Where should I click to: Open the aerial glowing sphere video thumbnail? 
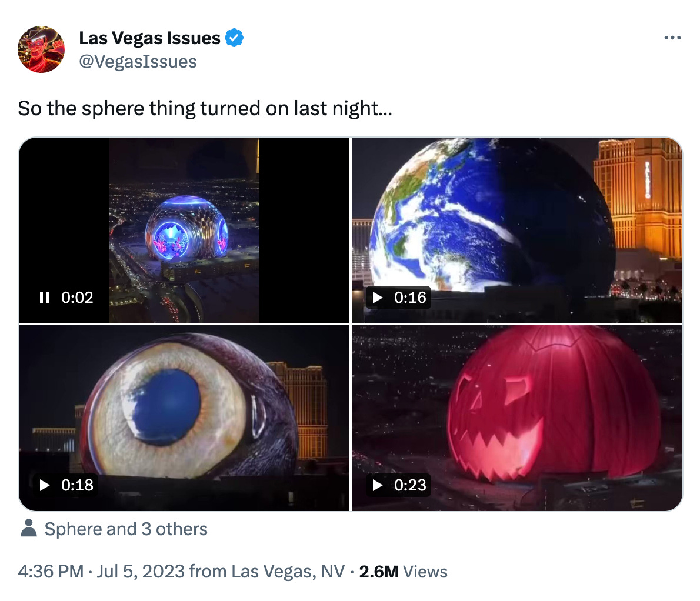pos(184,231)
